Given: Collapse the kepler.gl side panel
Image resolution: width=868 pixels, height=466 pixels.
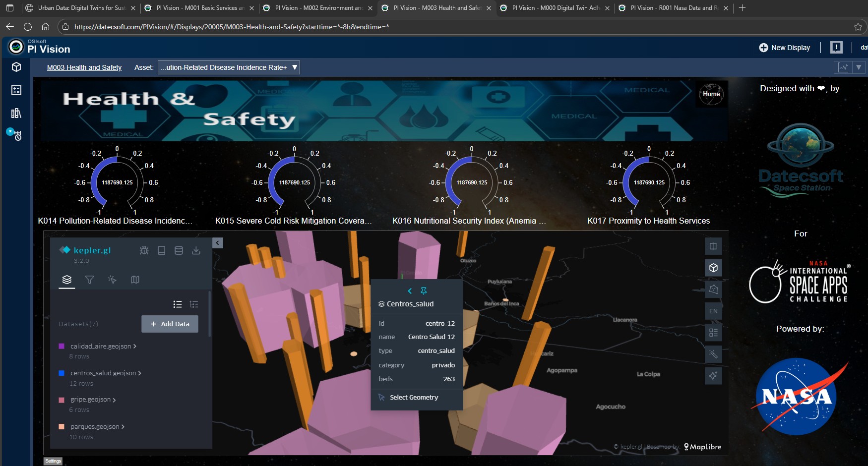Looking at the screenshot, I should point(218,243).
